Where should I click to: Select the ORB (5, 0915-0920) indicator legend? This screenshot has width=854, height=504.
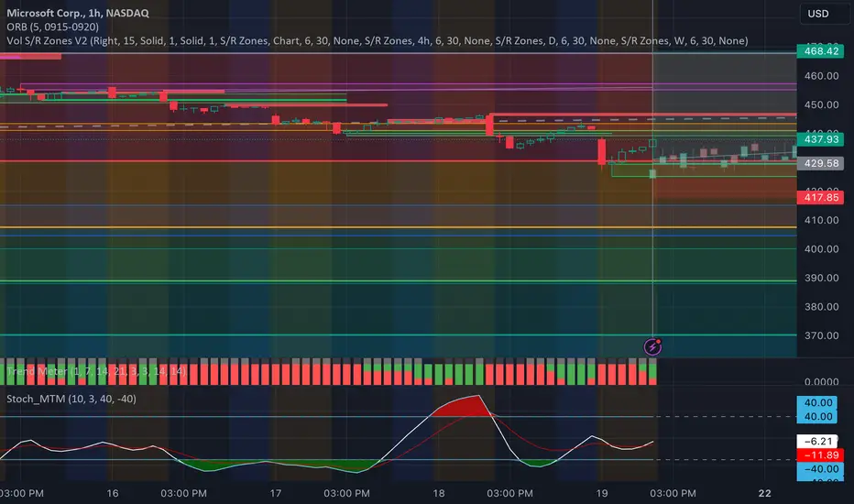53,27
